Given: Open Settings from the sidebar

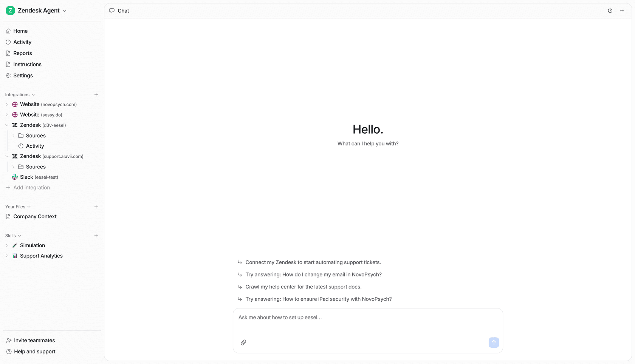Looking at the screenshot, I should [23, 75].
